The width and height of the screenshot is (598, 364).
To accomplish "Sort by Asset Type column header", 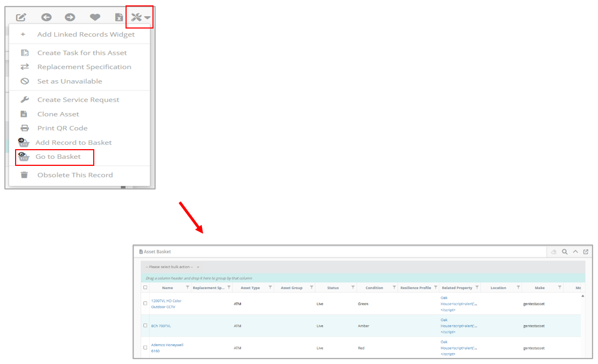I will click(250, 288).
